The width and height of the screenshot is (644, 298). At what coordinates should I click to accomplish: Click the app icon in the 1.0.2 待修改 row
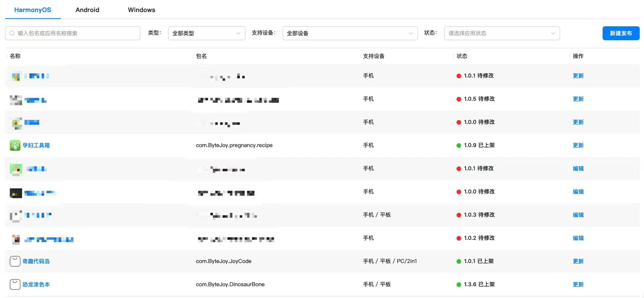pos(16,239)
